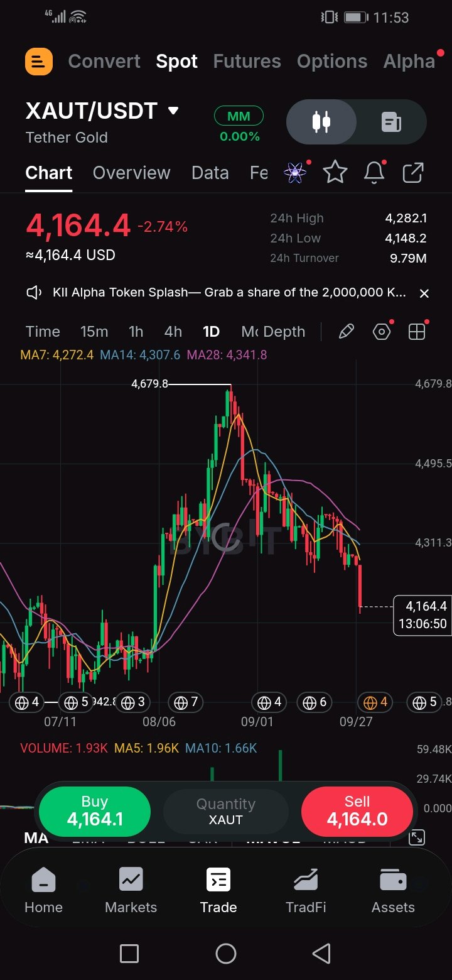
Task: Tap the 24h Turnover value 9.79M
Action: point(408,258)
